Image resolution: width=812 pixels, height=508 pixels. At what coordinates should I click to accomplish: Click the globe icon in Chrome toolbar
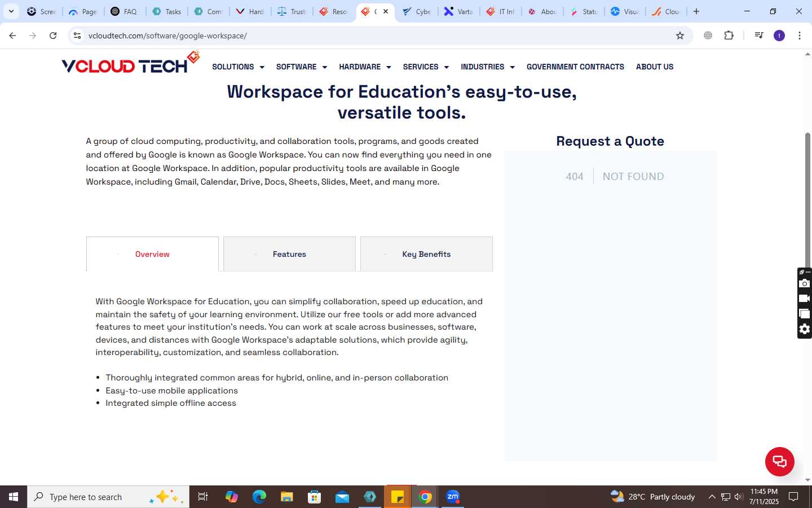pos(708,36)
